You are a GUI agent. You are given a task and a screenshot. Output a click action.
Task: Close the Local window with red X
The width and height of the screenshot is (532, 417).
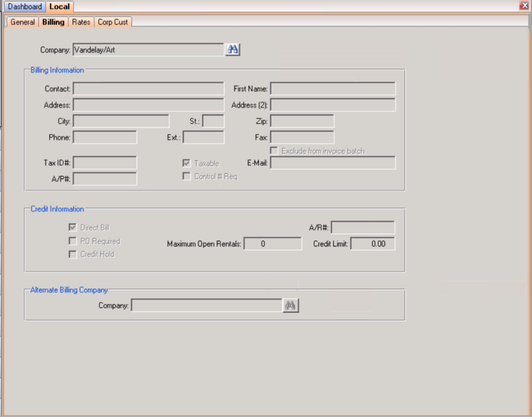tap(524, 5)
